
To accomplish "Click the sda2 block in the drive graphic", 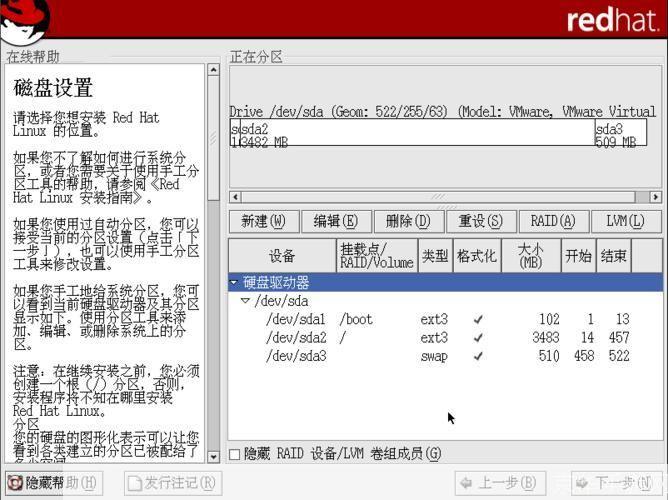I will tap(418, 133).
